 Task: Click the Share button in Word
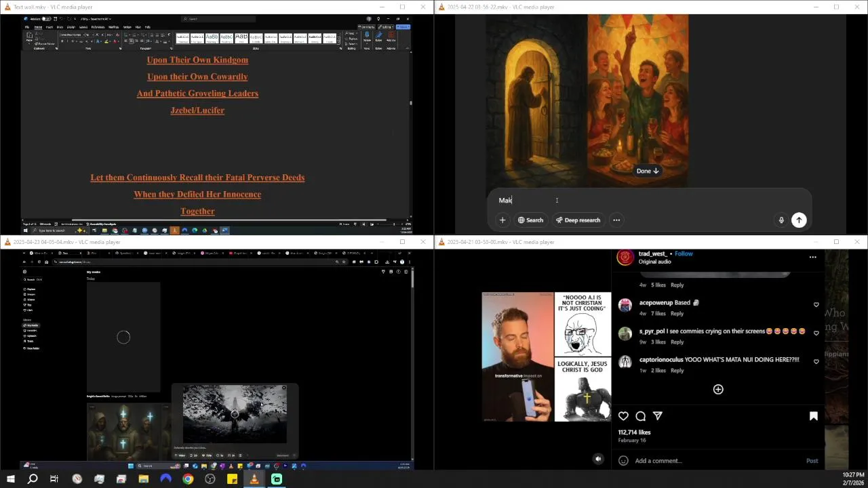(x=403, y=27)
